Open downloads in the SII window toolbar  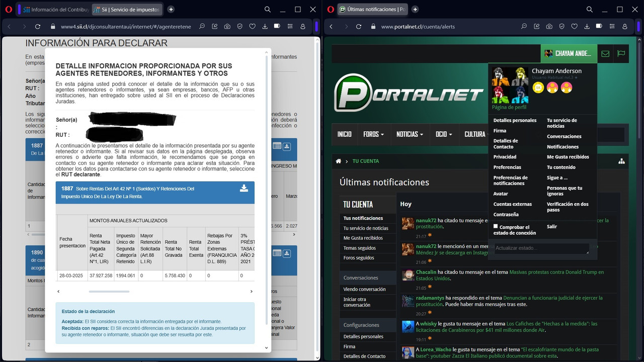265,27
